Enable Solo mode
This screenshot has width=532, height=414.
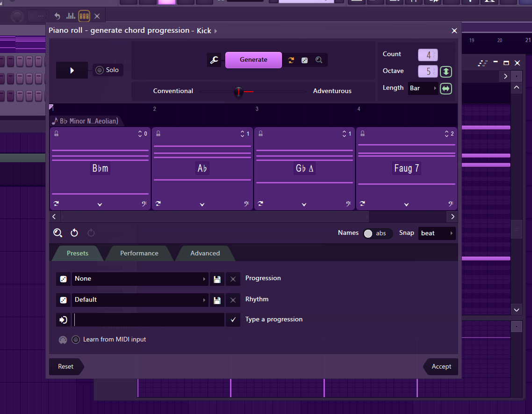click(108, 70)
